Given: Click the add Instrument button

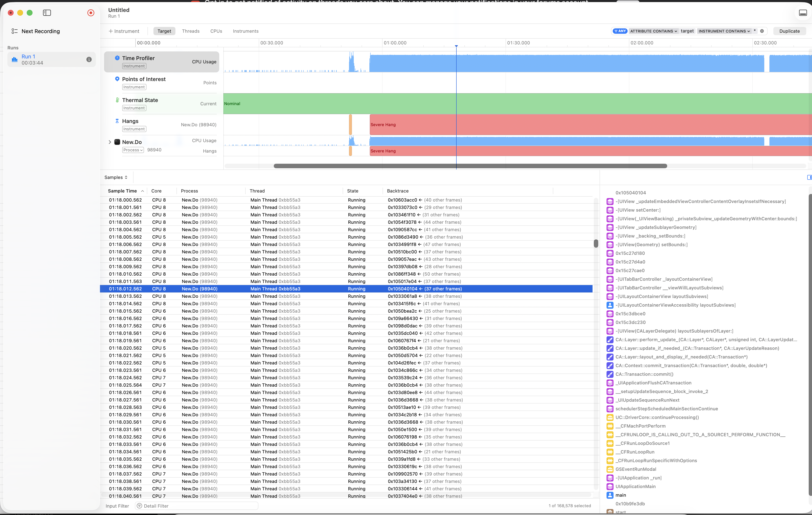Looking at the screenshot, I should (124, 31).
